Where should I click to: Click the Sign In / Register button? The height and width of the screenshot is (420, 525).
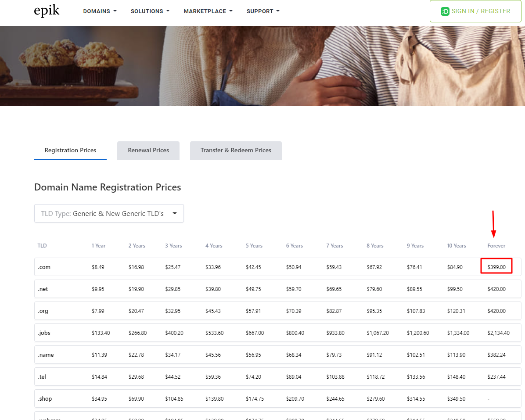[476, 11]
